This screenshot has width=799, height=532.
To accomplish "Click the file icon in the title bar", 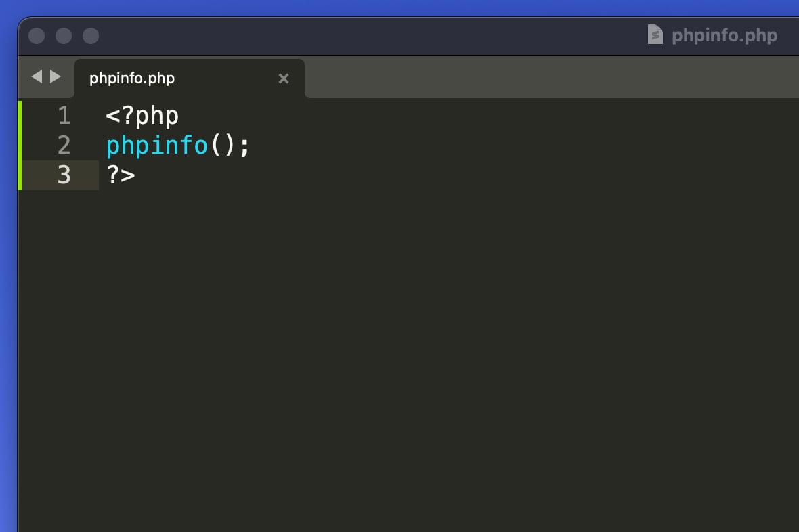I will coord(655,35).
